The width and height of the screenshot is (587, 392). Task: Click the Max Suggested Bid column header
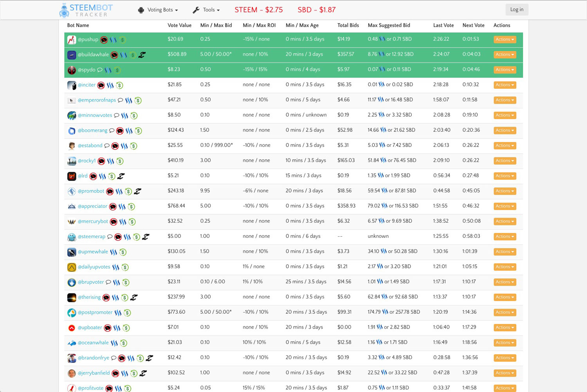[x=389, y=25]
